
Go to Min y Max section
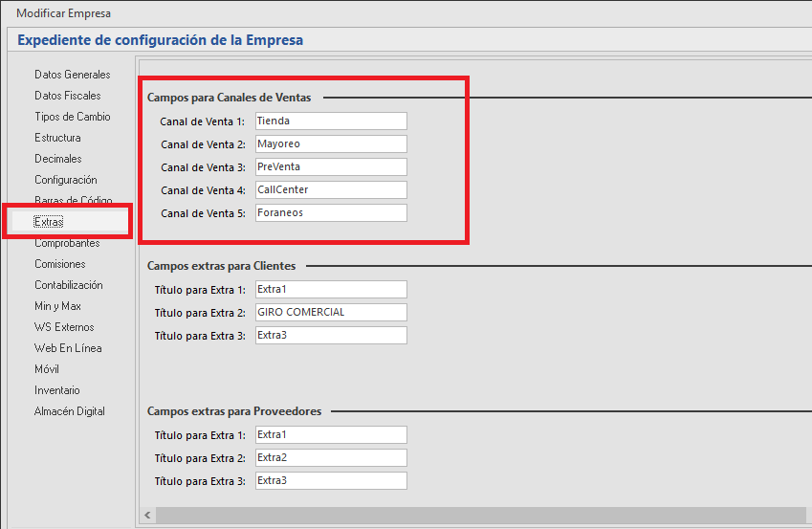tap(57, 306)
